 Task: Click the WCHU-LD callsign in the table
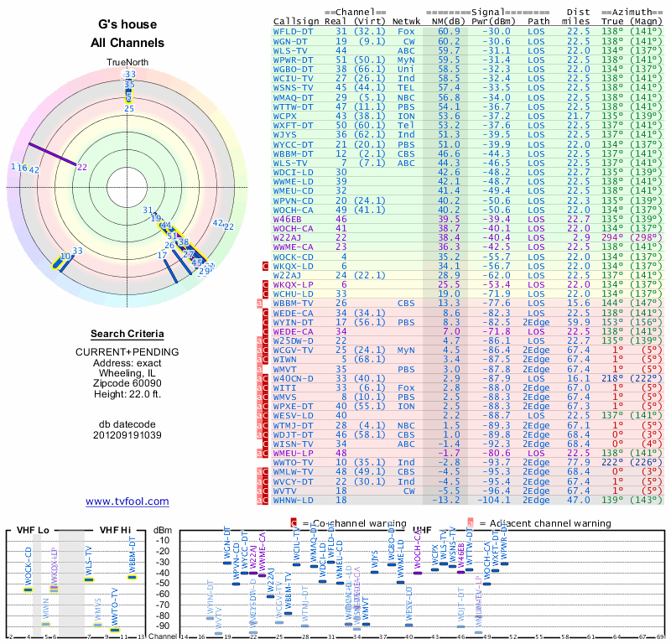click(293, 294)
